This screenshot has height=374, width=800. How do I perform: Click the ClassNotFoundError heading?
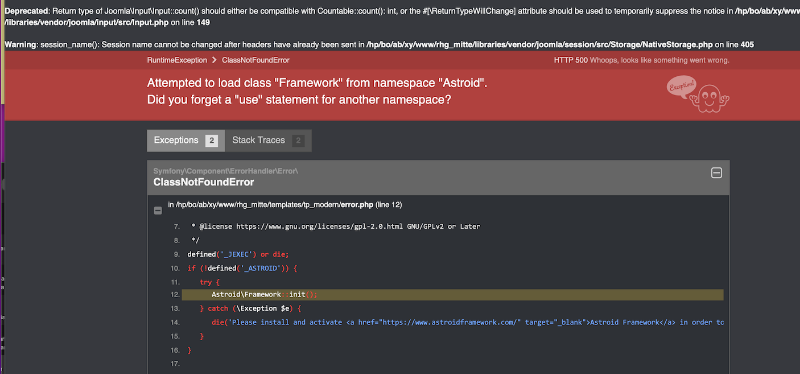pyautogui.click(x=204, y=182)
